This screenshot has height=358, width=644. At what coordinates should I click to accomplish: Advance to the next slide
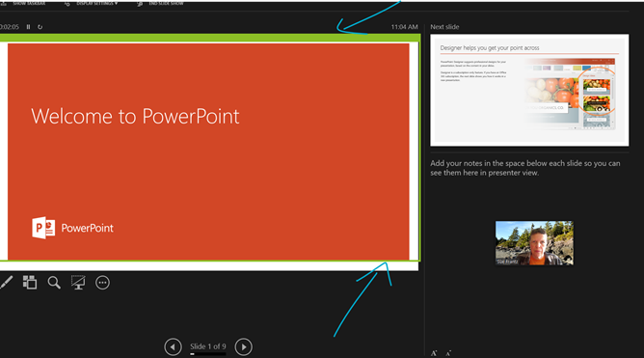244,346
